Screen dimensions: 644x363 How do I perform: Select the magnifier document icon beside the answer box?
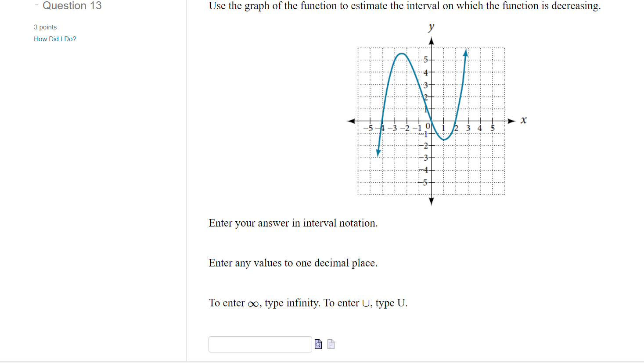pos(318,344)
